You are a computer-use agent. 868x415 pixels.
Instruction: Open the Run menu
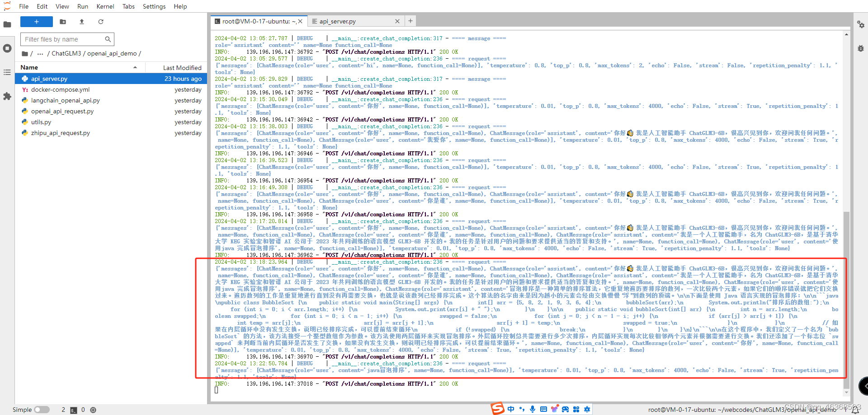(x=83, y=6)
